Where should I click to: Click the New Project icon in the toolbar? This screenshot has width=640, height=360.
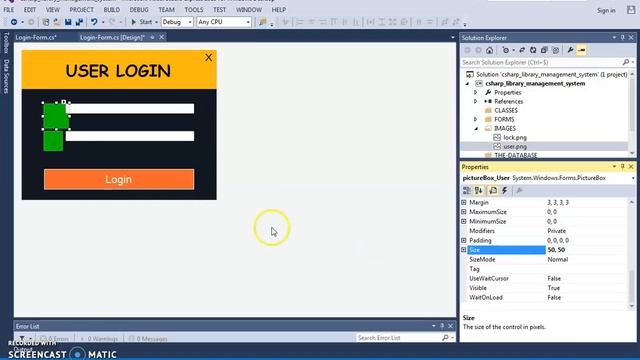[46, 22]
